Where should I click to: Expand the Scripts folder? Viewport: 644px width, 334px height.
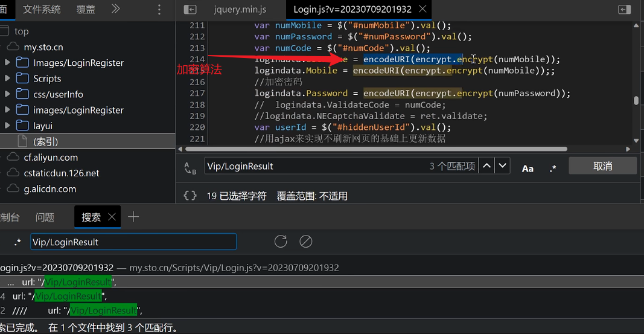tap(7, 79)
